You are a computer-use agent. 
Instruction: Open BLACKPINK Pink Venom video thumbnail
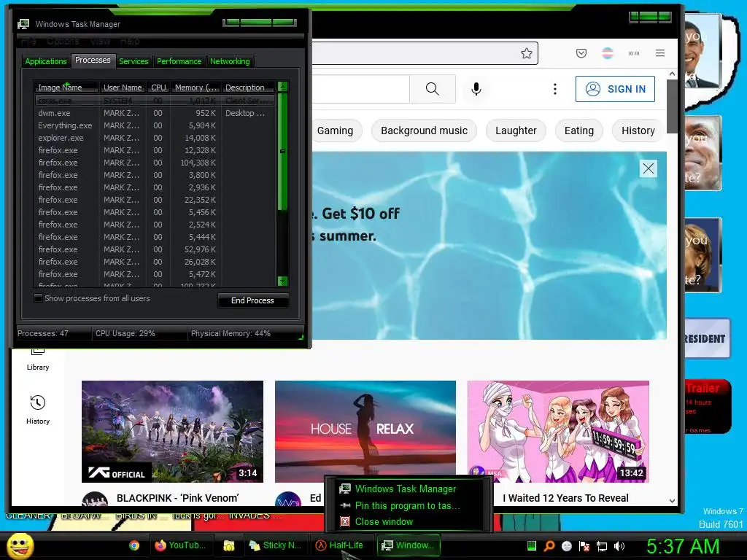pyautogui.click(x=172, y=432)
